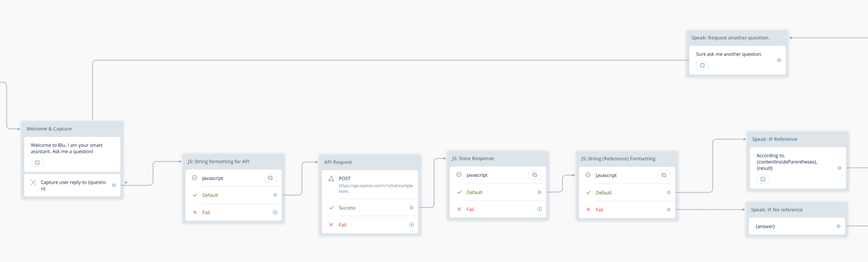Select the Javascript icon in the "JS: Store Response" node
The height and width of the screenshot is (262, 868).
pyautogui.click(x=459, y=175)
